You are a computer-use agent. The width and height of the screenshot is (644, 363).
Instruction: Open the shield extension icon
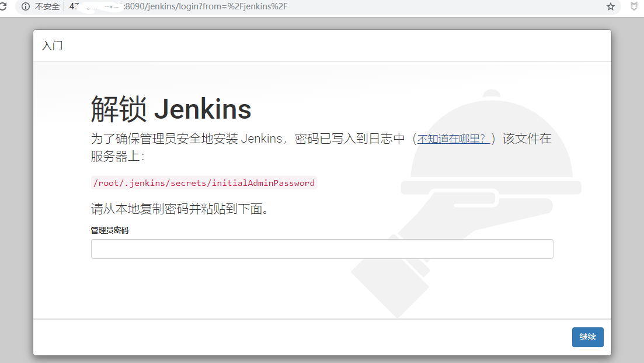tap(634, 6)
